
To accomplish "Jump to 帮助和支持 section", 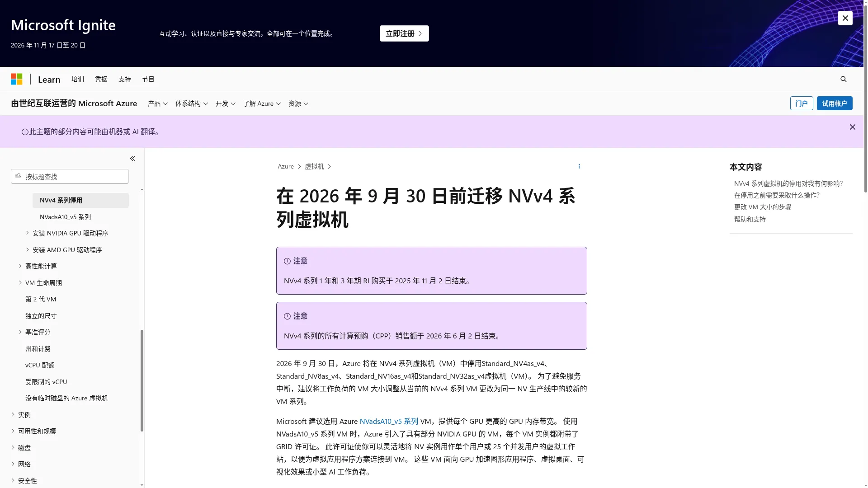I will pyautogui.click(x=750, y=219).
